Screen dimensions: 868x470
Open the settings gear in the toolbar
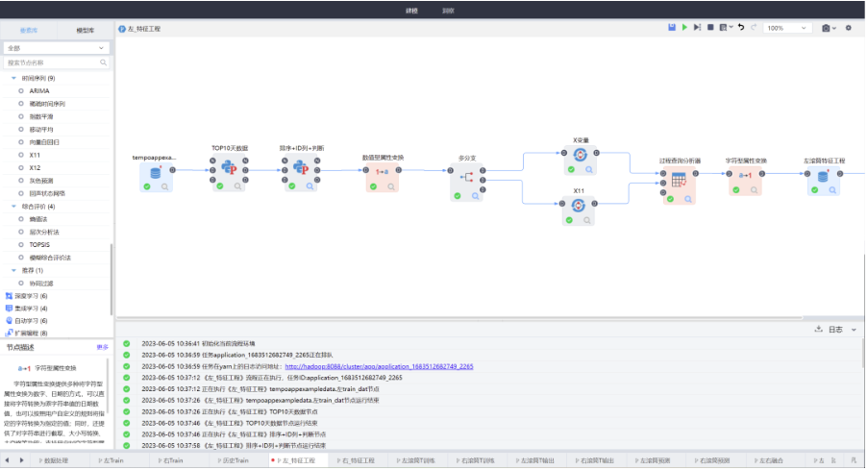(848, 28)
